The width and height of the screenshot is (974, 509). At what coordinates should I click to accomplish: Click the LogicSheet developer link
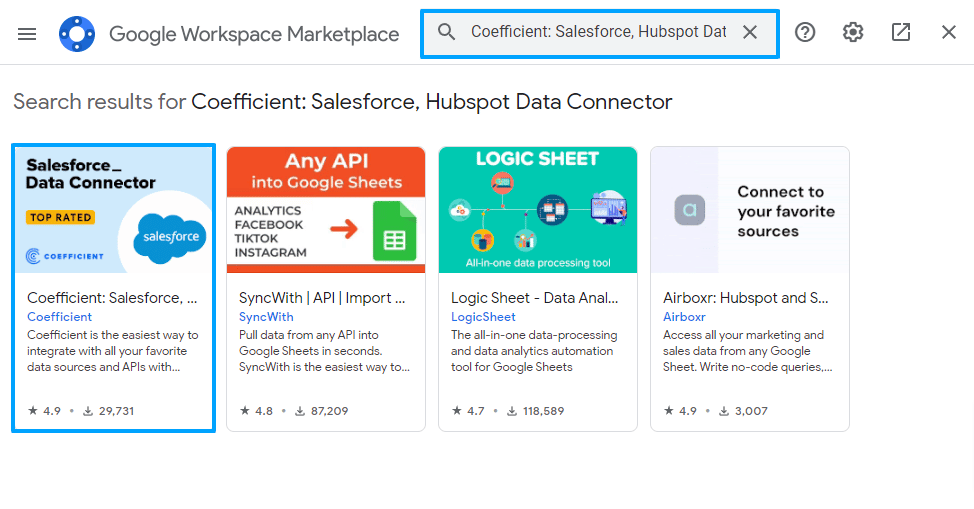(483, 317)
